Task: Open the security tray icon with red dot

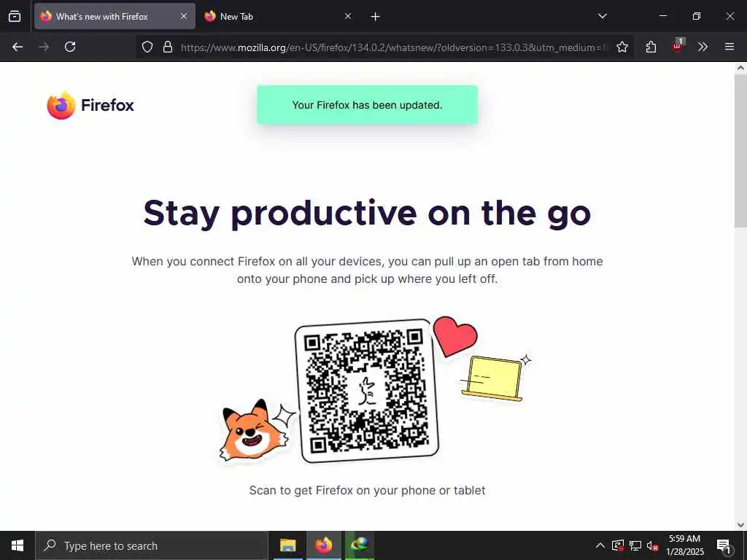Action: pyautogui.click(x=618, y=545)
